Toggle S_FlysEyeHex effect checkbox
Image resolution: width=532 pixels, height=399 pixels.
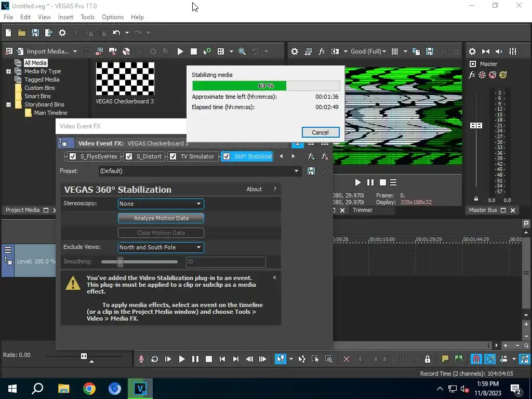click(73, 156)
